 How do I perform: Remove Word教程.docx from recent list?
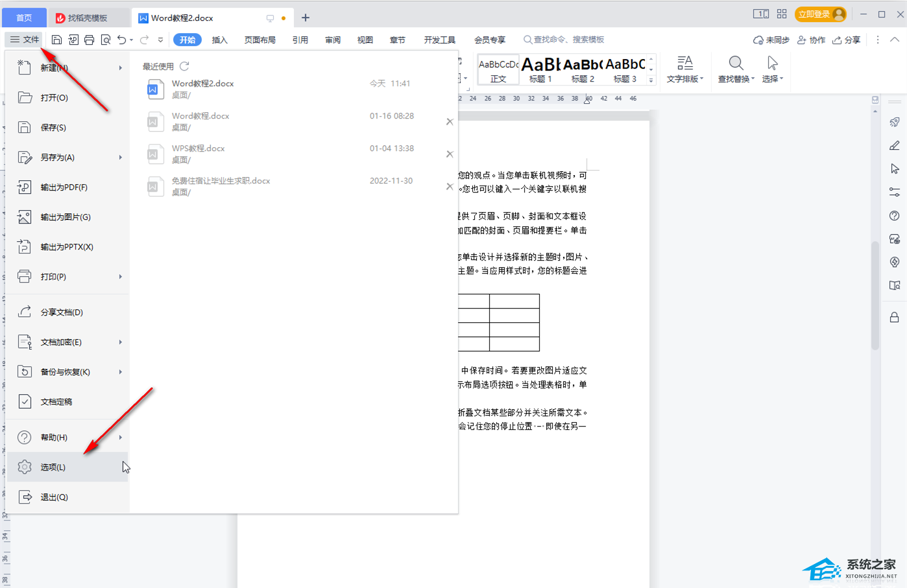tap(450, 121)
